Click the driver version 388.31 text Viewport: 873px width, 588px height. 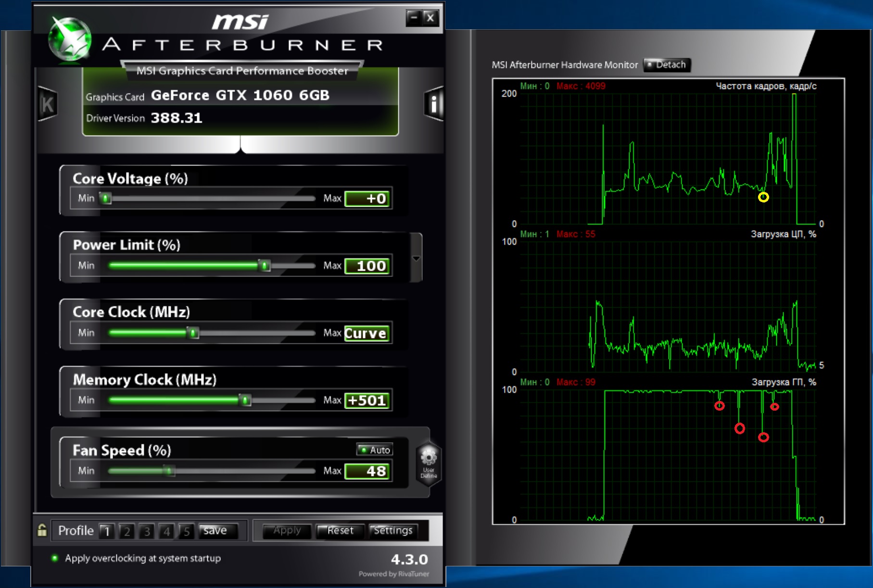(x=177, y=118)
